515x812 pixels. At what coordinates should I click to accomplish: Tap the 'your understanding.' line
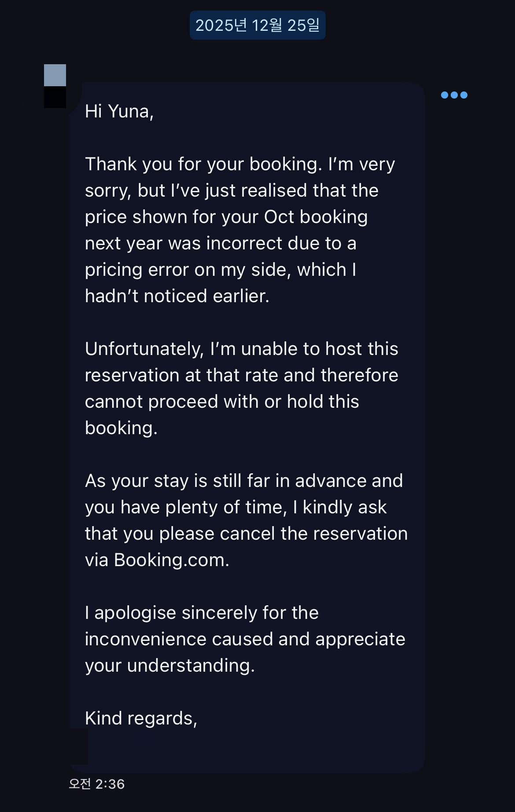[x=170, y=666]
